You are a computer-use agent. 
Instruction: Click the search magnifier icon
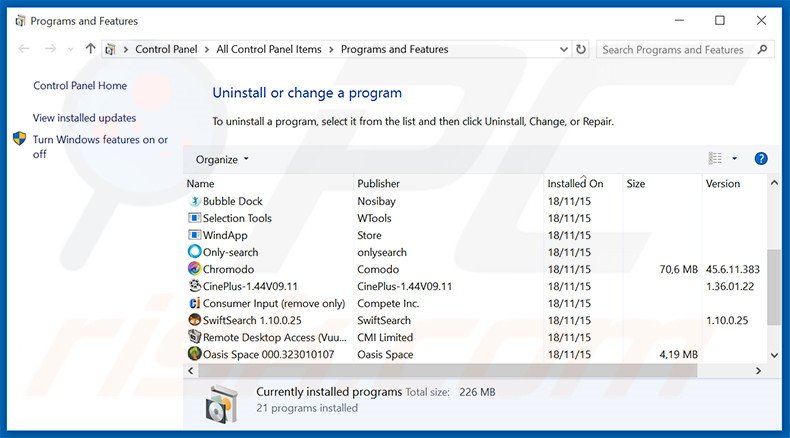763,49
